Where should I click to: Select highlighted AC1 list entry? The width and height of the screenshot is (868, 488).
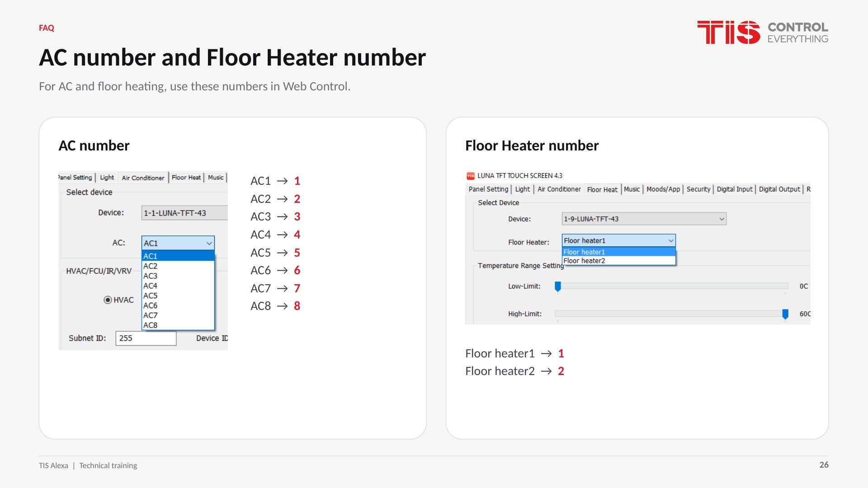click(x=178, y=256)
